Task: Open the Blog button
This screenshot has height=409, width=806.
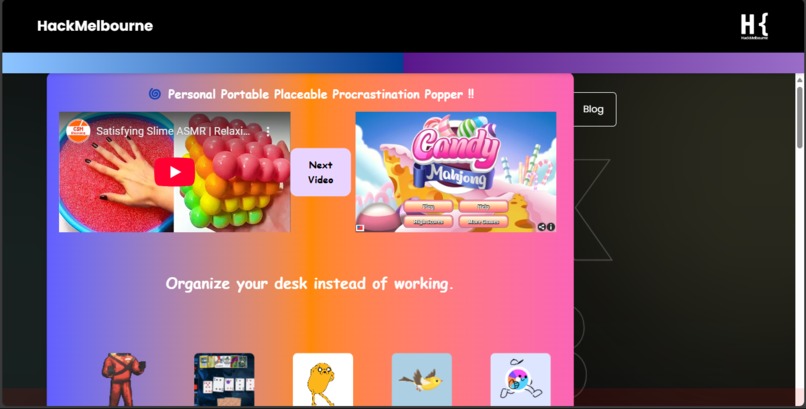Action: (594, 109)
